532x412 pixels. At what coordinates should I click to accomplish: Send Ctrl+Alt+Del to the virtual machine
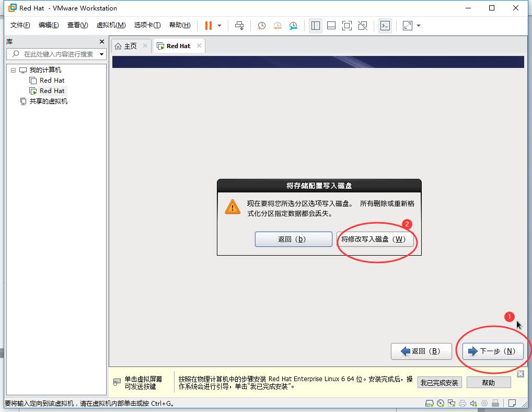click(x=239, y=26)
